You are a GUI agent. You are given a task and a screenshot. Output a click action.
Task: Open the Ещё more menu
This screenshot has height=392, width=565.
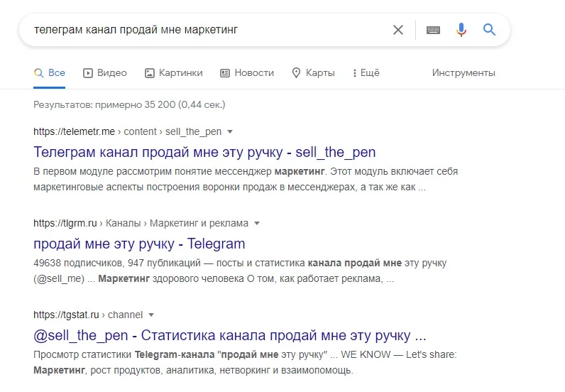click(x=365, y=72)
